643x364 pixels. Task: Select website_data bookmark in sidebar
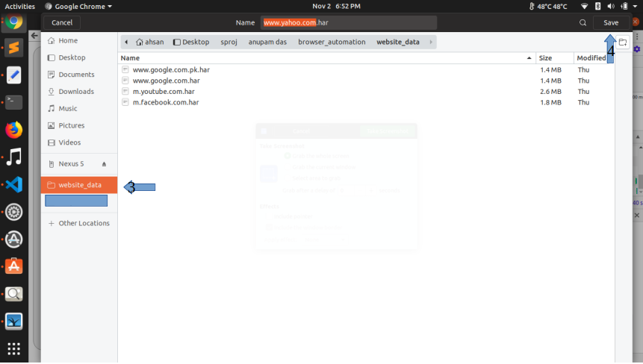tap(78, 185)
